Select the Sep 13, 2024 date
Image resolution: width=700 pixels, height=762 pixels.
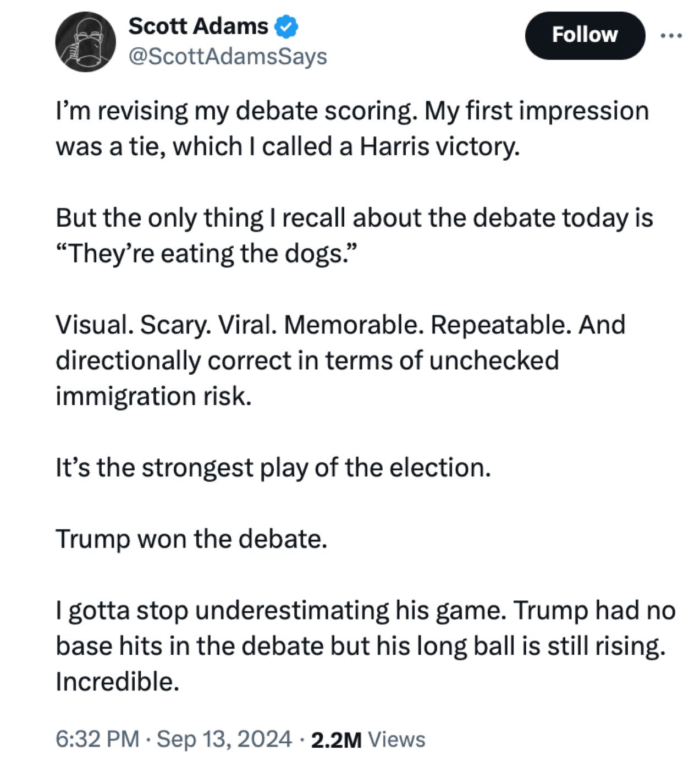click(224, 739)
